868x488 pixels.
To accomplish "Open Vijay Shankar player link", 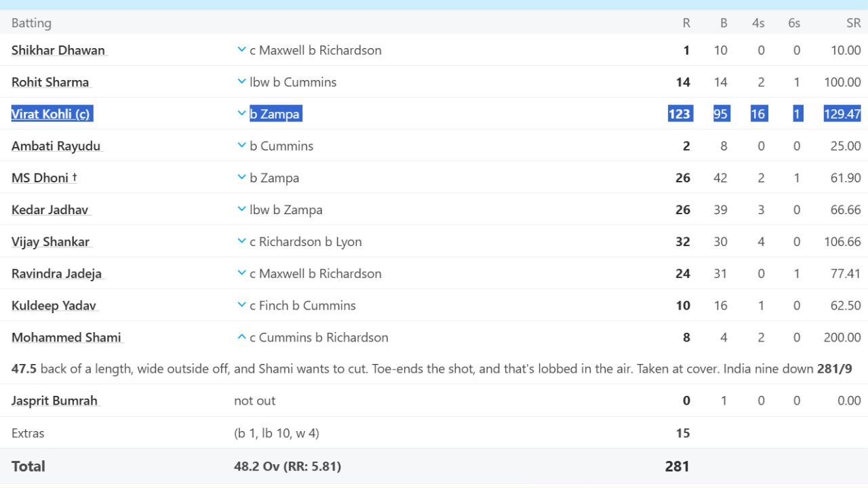I will [x=51, y=241].
